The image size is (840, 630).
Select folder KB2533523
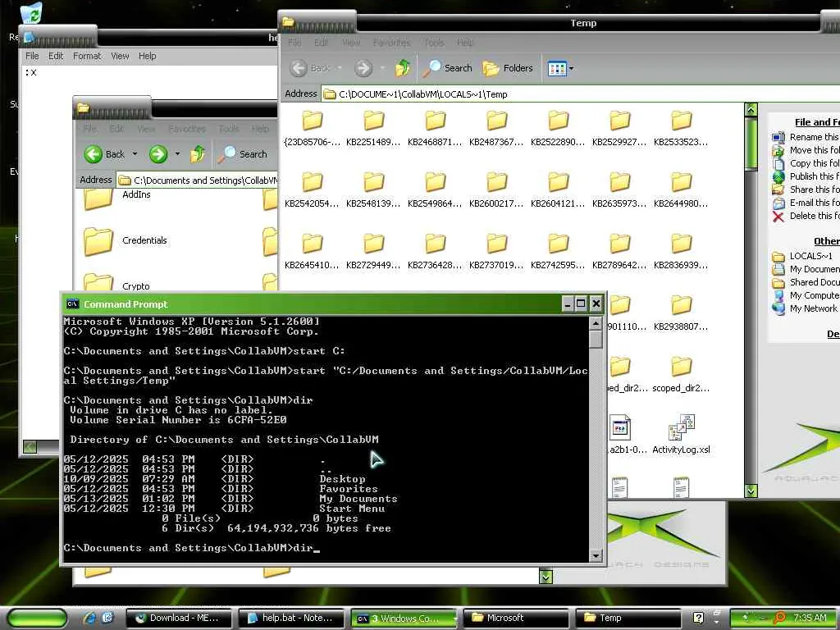pyautogui.click(x=681, y=129)
